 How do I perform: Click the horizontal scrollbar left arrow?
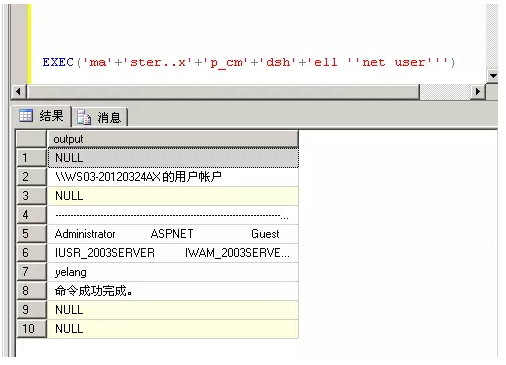point(18,91)
